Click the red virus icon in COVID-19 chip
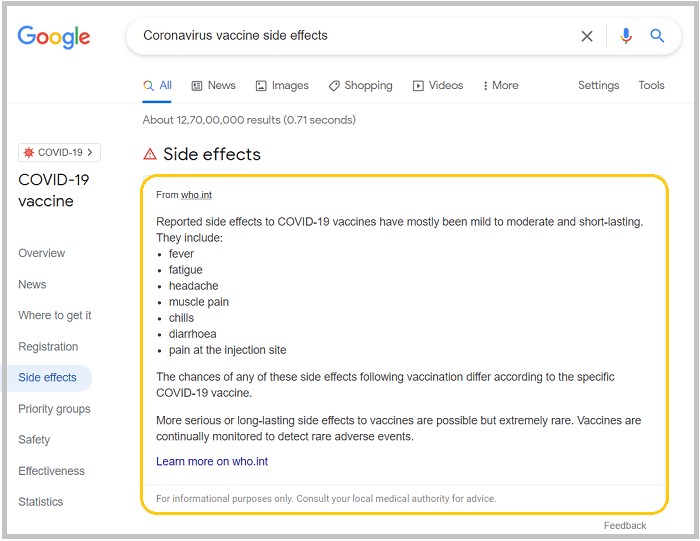This screenshot has height=541, width=700. pos(29,153)
